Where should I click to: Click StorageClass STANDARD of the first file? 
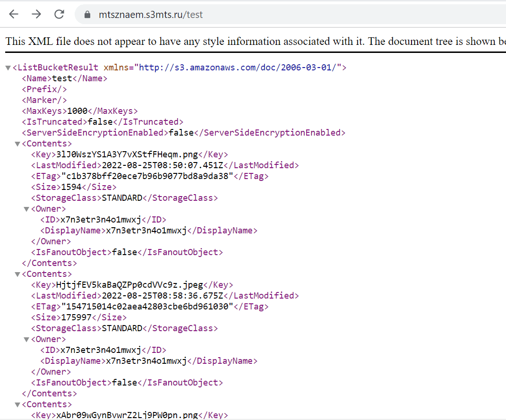pyautogui.click(x=122, y=198)
